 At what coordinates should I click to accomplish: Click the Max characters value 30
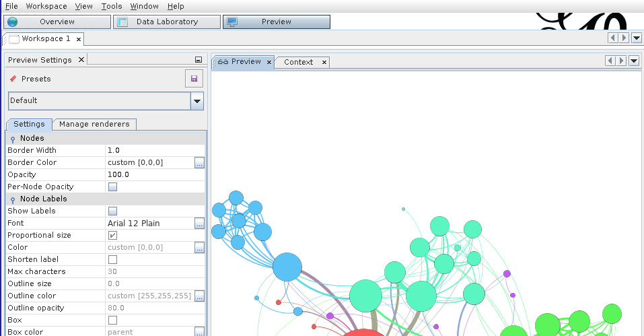(x=155, y=271)
